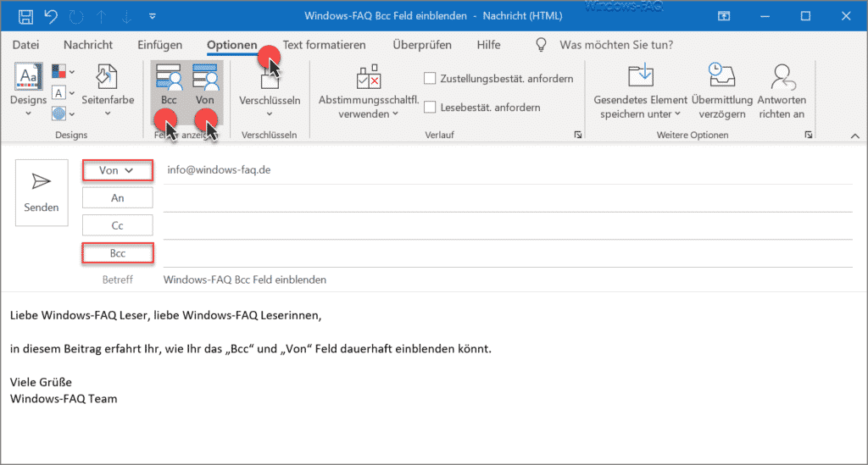Switch to the Überprüfen tab
This screenshot has height=465, width=868.
422,45
